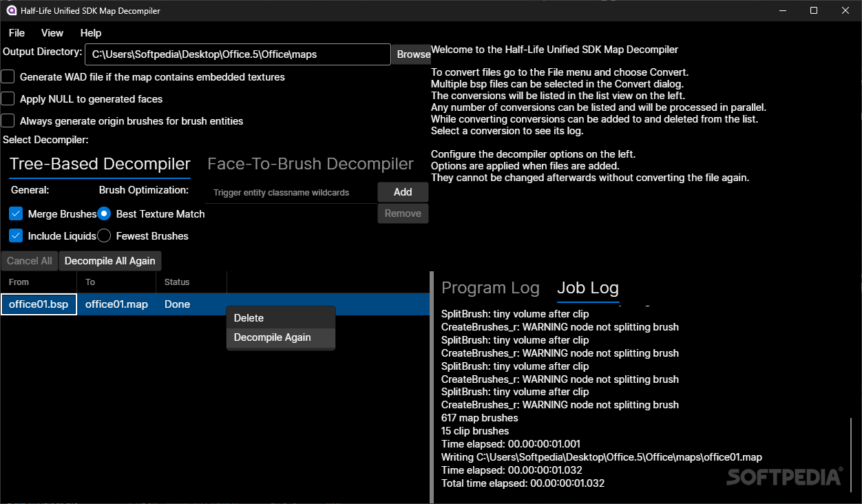Select Best Texture Match radio option
Screen dimensions: 862x504
coord(104,213)
